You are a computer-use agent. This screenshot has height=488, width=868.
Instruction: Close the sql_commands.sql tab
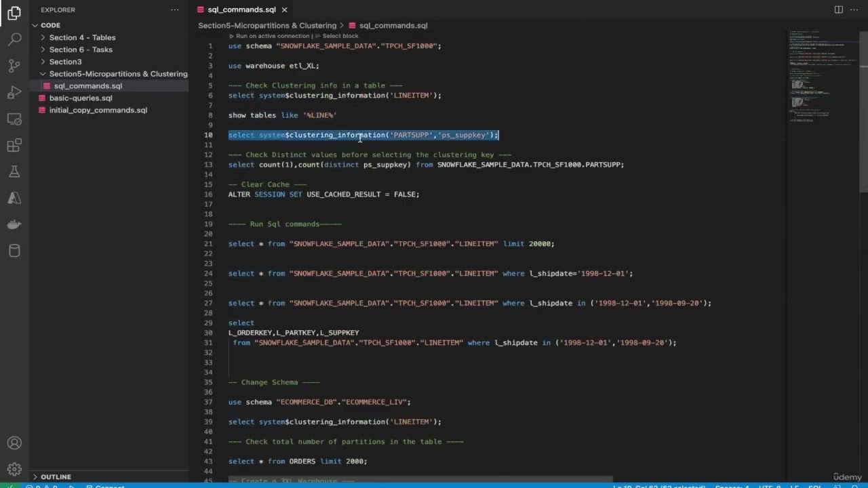[284, 9]
